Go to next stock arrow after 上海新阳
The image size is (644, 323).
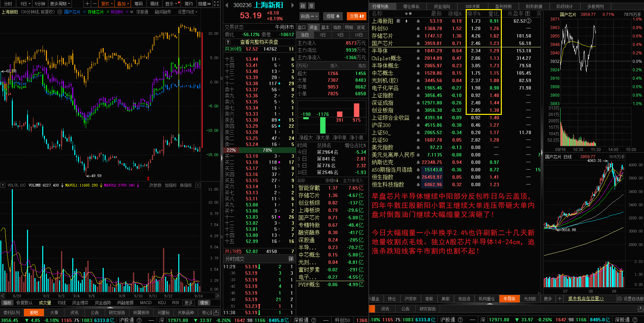292,5
